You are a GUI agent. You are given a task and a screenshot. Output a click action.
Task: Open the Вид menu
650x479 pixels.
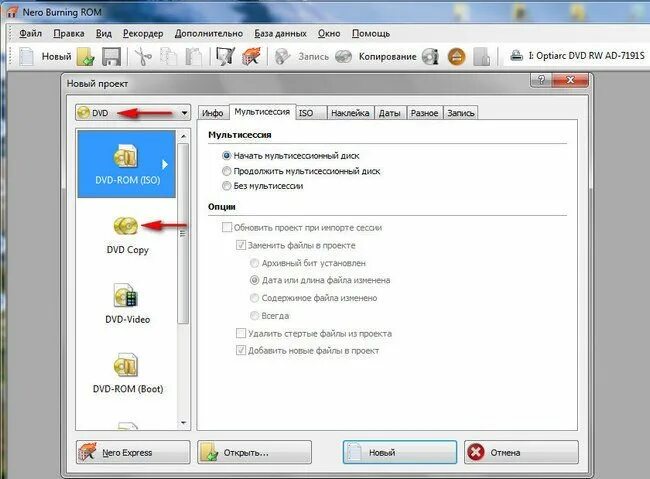[104, 34]
